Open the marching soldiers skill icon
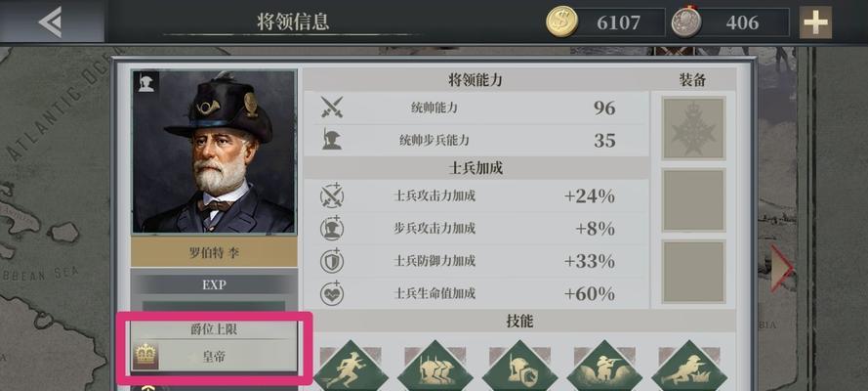Screen dimensions: 868x391 [435, 368]
